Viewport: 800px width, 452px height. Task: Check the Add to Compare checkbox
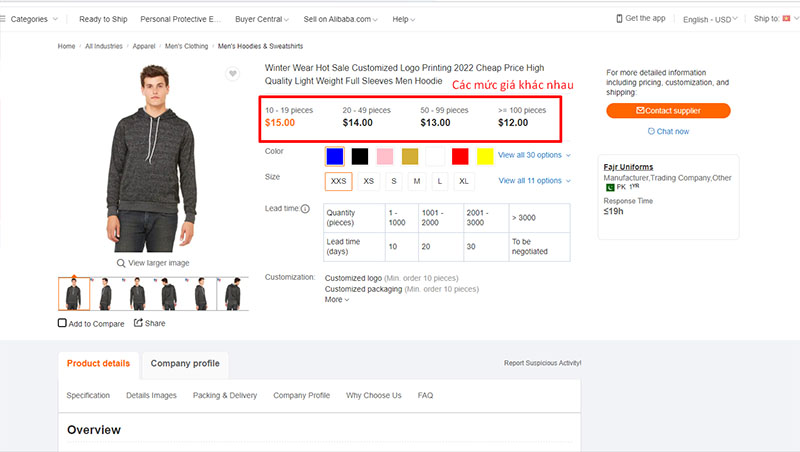tap(63, 324)
